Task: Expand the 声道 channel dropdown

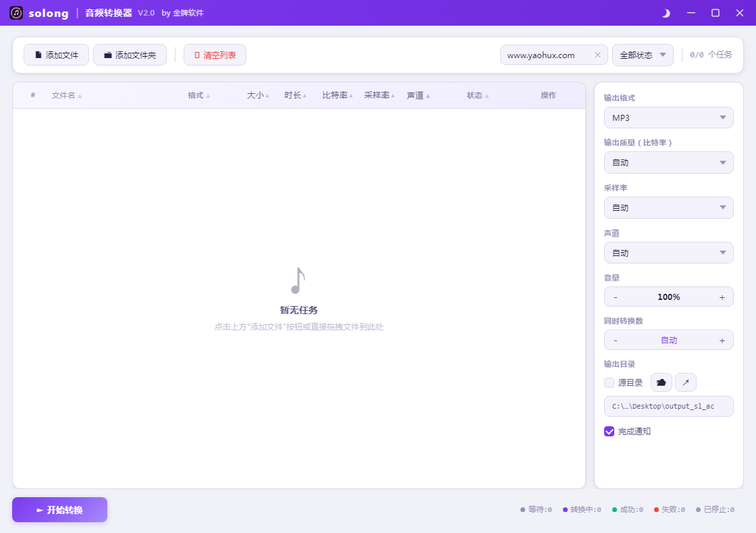Action: [x=668, y=253]
